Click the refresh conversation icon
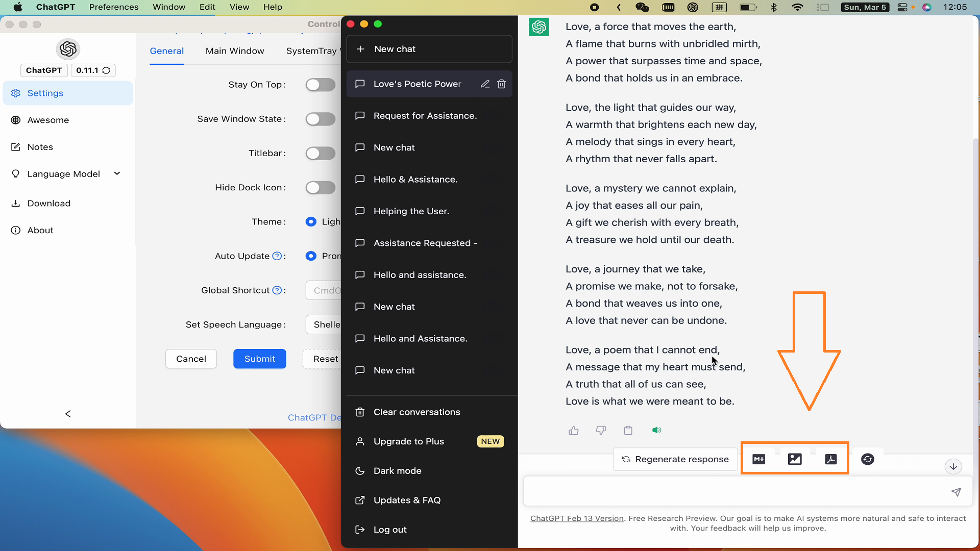This screenshot has width=980, height=551. coord(867,459)
